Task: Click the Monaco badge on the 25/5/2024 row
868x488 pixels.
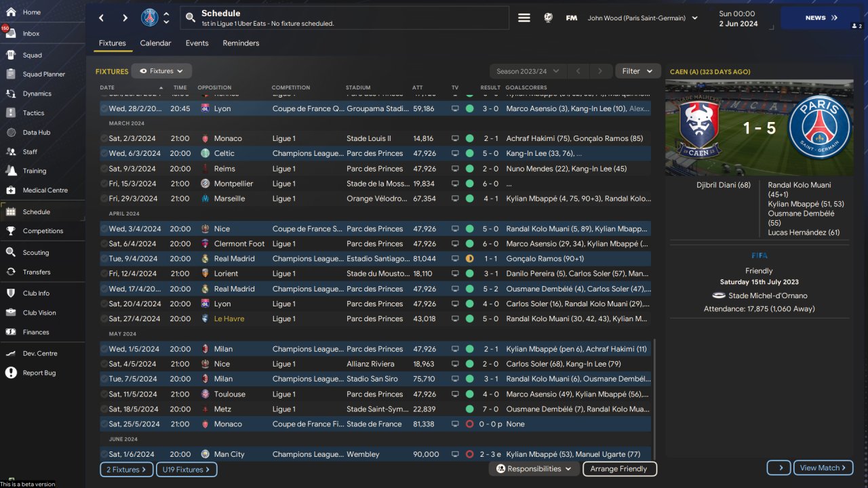Action: [x=205, y=424]
